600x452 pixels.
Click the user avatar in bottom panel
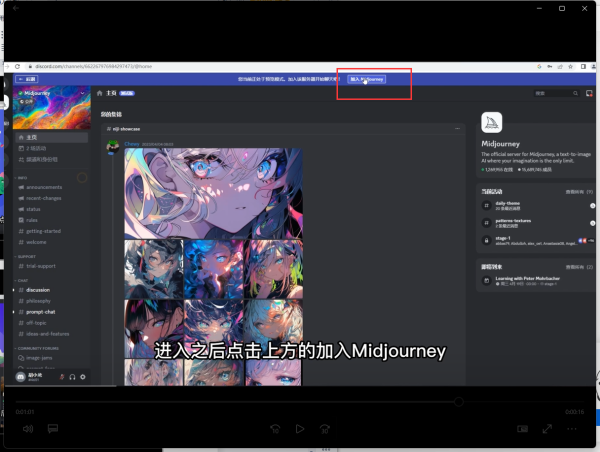pos(20,377)
